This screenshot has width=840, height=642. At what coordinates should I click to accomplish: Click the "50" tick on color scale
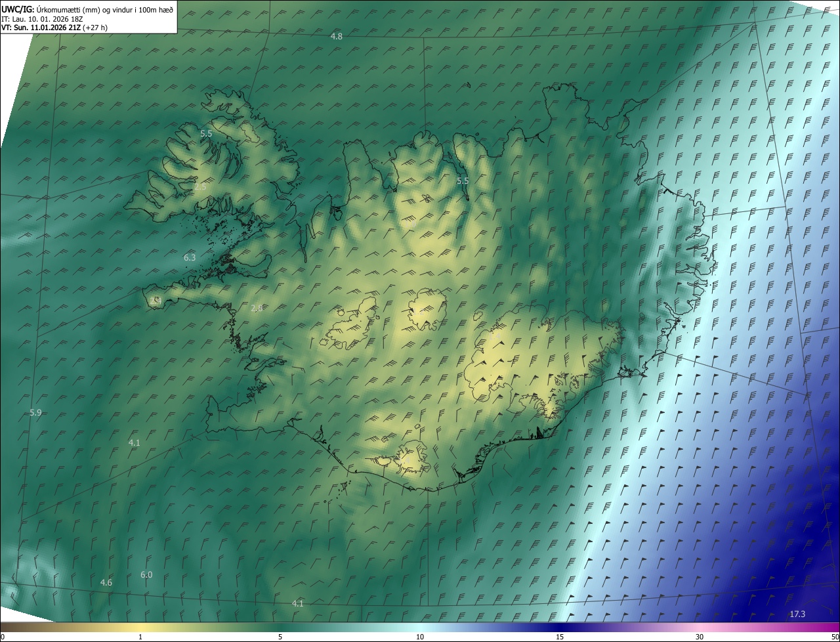835,637
